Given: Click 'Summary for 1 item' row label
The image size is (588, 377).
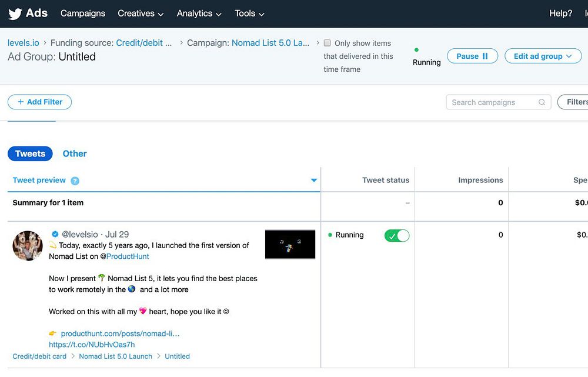Looking at the screenshot, I should tap(48, 202).
